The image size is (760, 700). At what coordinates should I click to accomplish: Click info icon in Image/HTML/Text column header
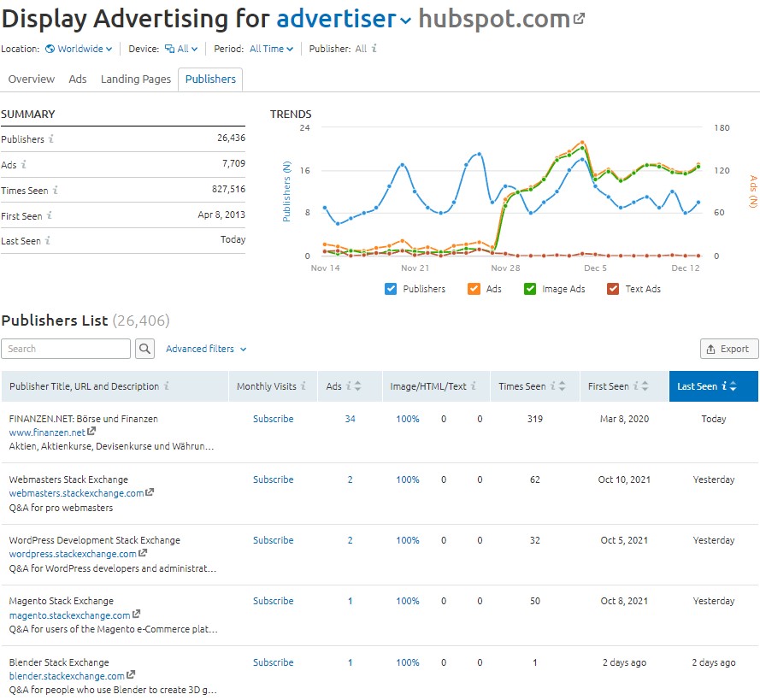(x=474, y=385)
